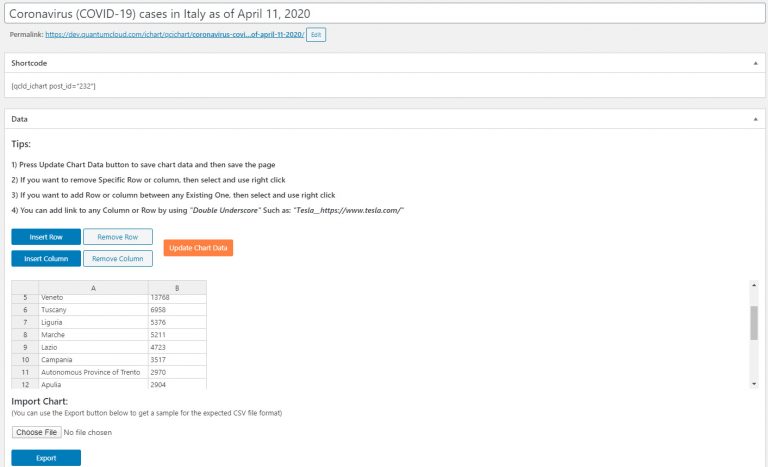Click the Remove Column button
This screenshot has width=768, height=467.
[118, 259]
